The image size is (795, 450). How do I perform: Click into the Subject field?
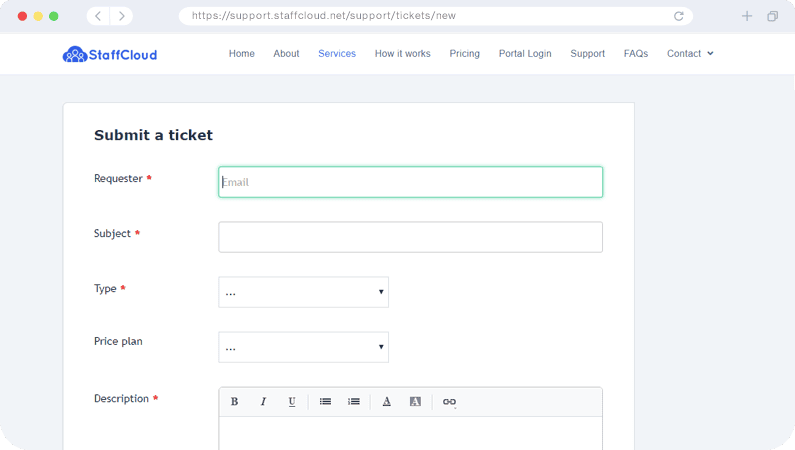tap(411, 237)
